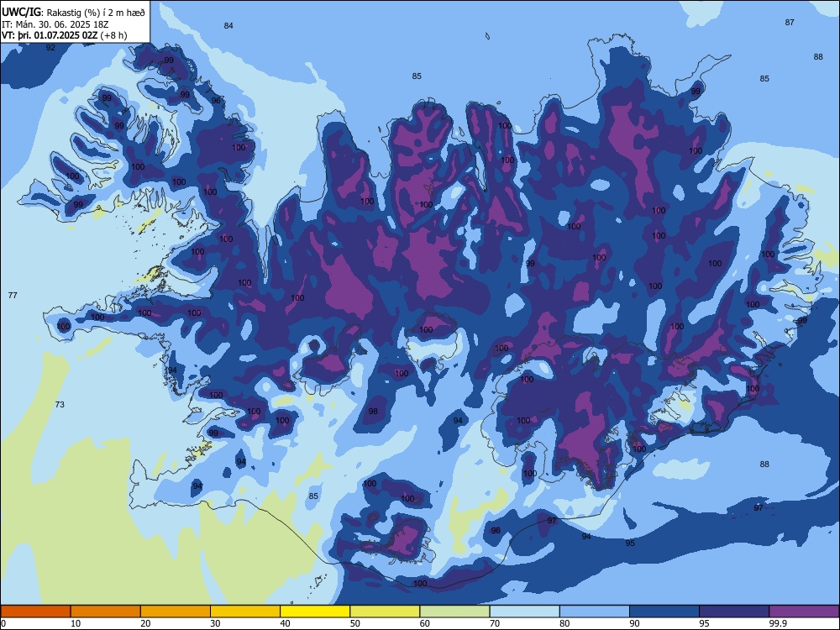
Task: Click the (+8 h) forecast offset text
Action: click(113, 35)
